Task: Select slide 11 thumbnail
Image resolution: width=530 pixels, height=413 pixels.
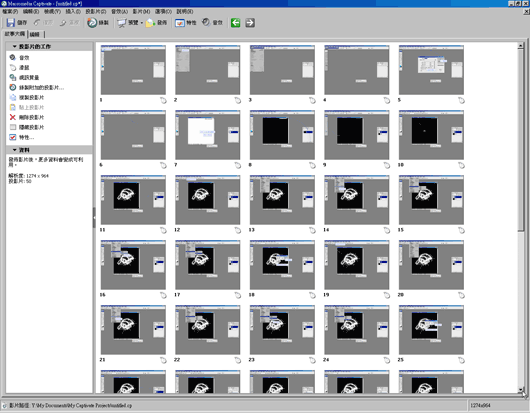Action: pyautogui.click(x=133, y=200)
